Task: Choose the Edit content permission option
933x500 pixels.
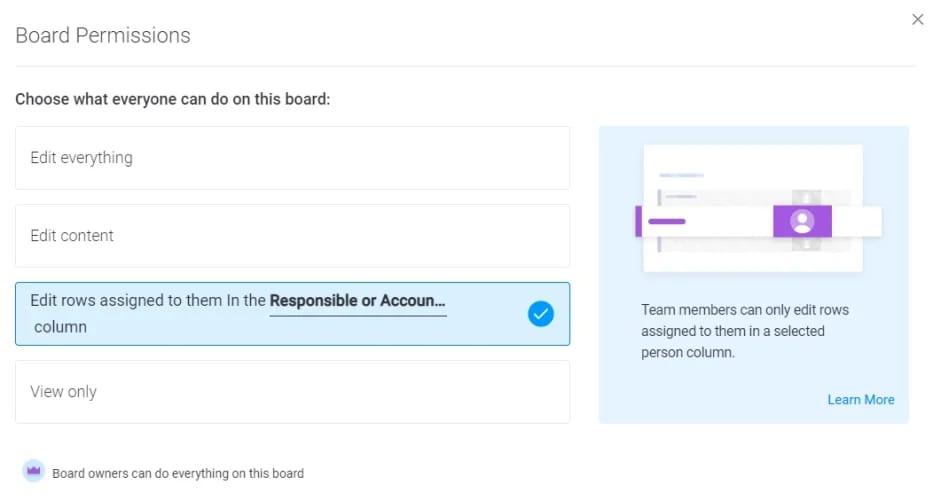Action: pyautogui.click(x=292, y=236)
